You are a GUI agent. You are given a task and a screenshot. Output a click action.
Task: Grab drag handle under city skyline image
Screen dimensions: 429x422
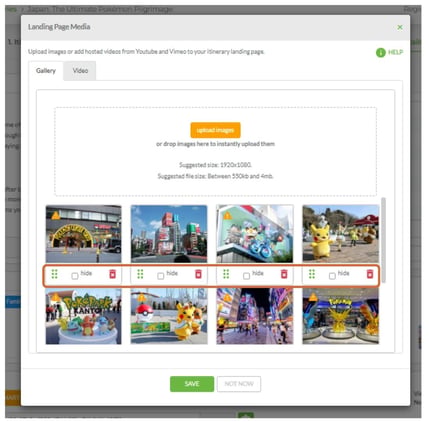(x=140, y=274)
